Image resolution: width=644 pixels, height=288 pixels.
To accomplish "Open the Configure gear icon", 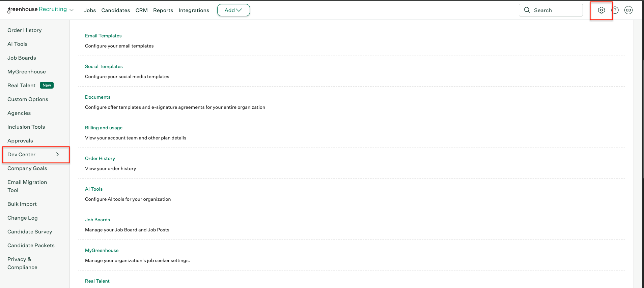I will point(601,10).
